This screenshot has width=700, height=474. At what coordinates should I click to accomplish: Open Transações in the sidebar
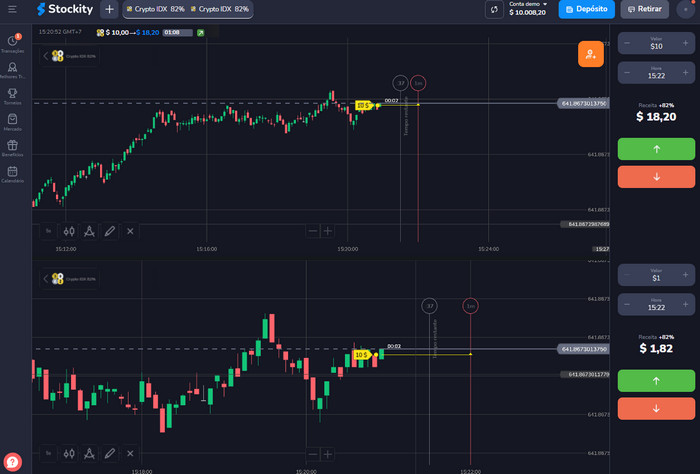[x=12, y=43]
